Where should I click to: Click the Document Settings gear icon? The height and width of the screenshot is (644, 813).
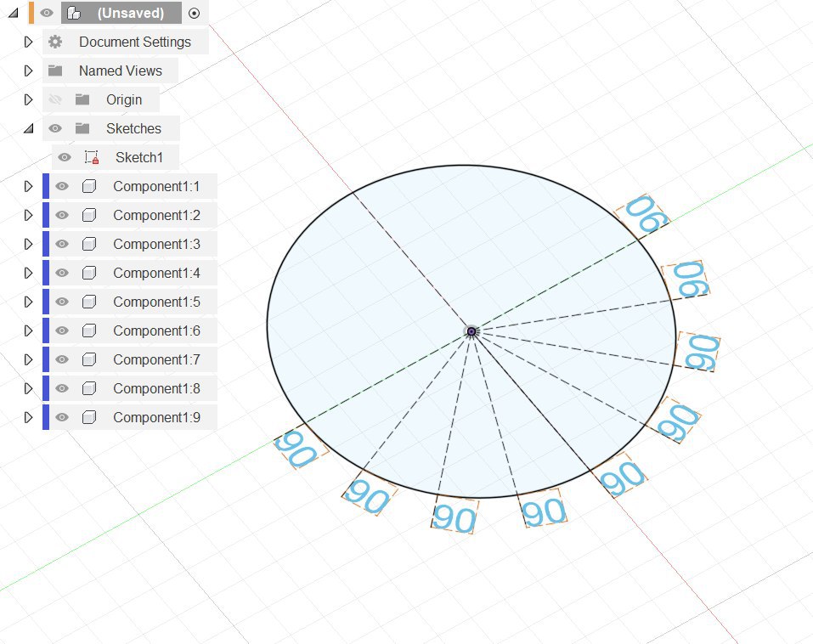point(55,42)
